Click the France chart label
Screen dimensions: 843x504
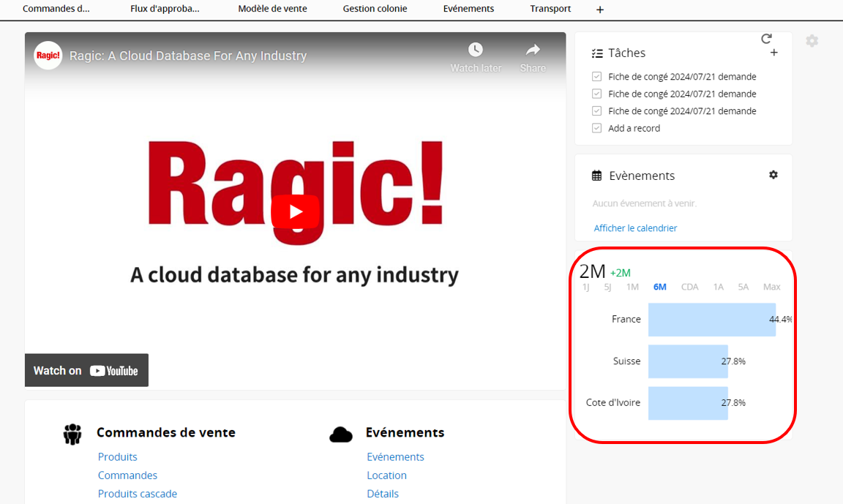coord(626,319)
